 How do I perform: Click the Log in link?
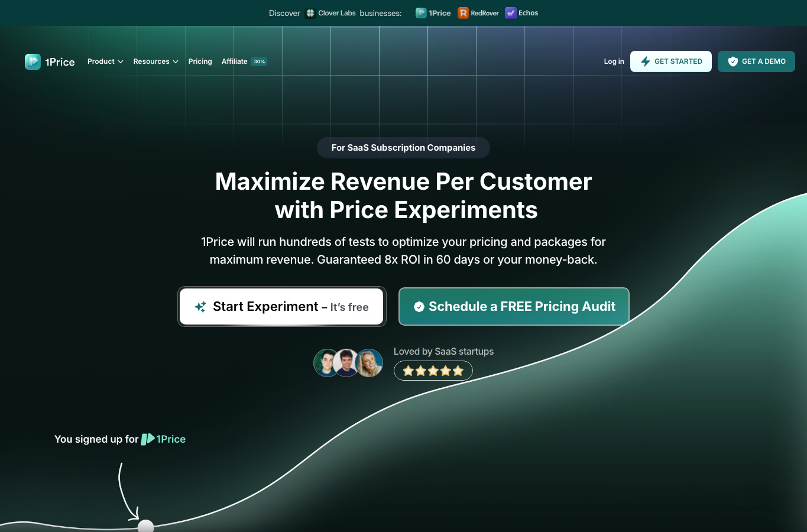click(614, 61)
